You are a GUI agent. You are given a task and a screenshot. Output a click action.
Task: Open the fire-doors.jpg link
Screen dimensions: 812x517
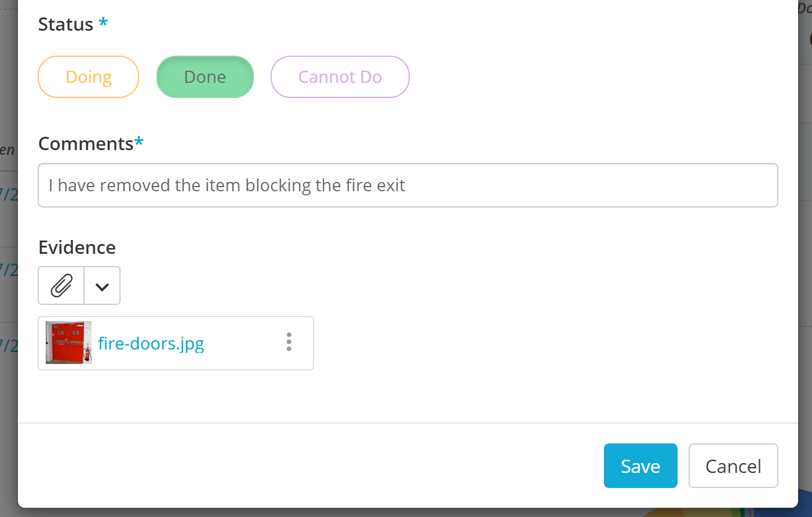151,343
